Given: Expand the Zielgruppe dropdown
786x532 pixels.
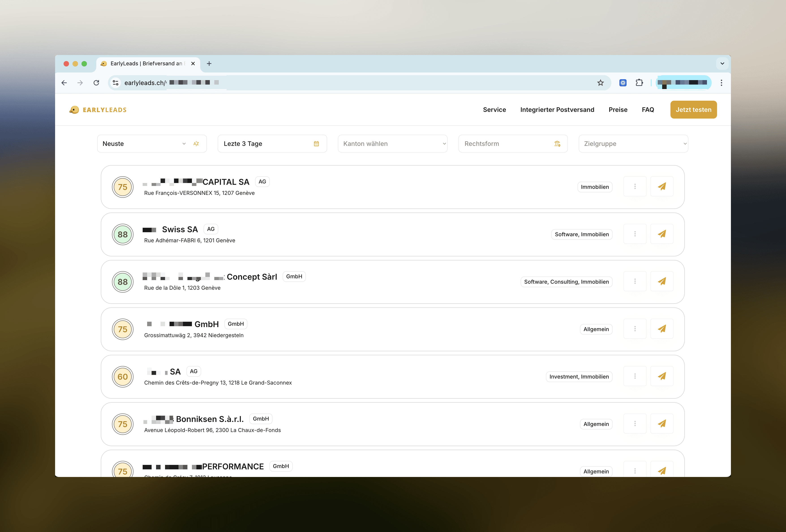Looking at the screenshot, I should pyautogui.click(x=633, y=144).
